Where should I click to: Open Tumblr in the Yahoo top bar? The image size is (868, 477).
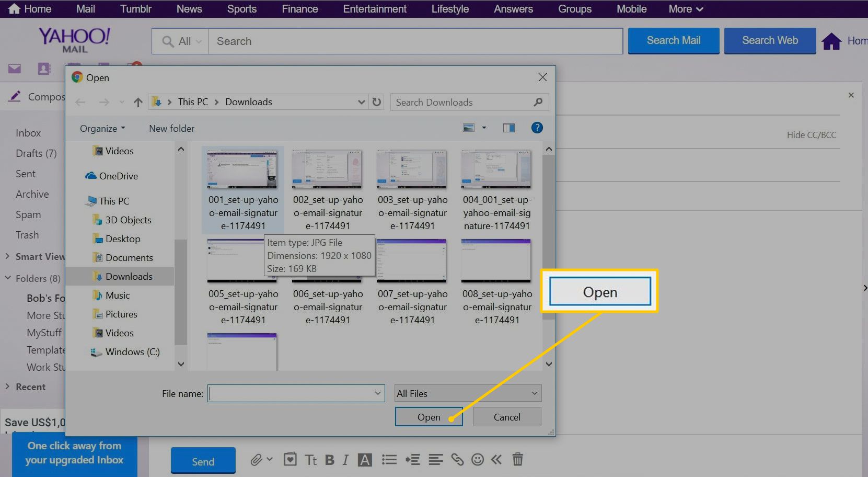(136, 9)
